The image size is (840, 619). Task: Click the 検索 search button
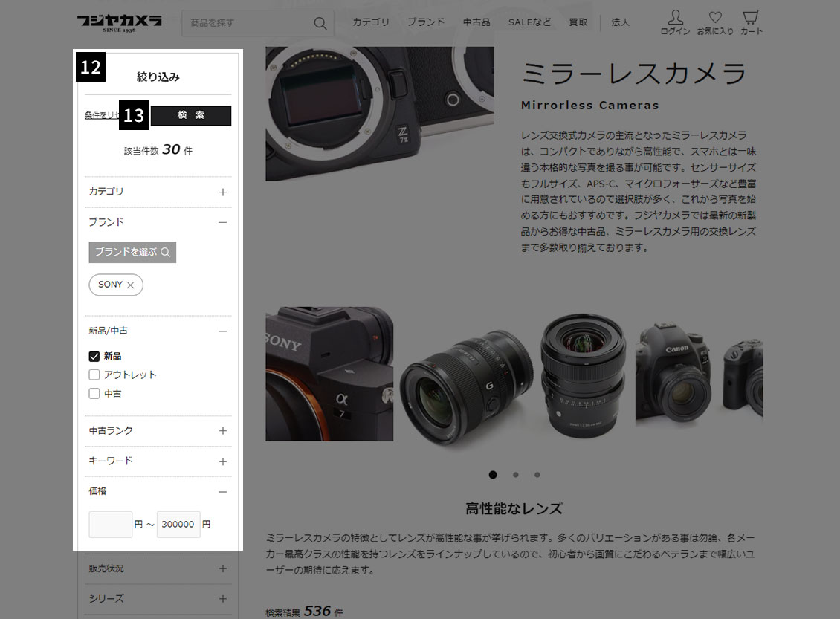pos(191,115)
